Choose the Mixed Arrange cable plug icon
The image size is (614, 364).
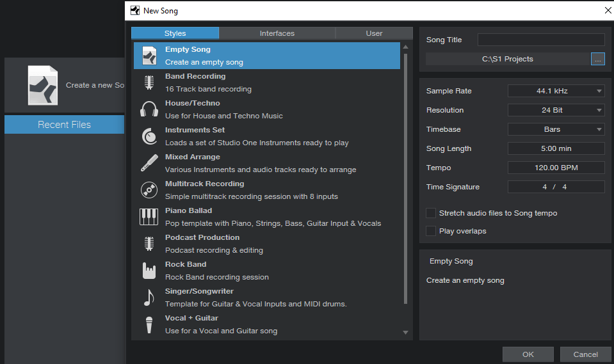pos(149,163)
